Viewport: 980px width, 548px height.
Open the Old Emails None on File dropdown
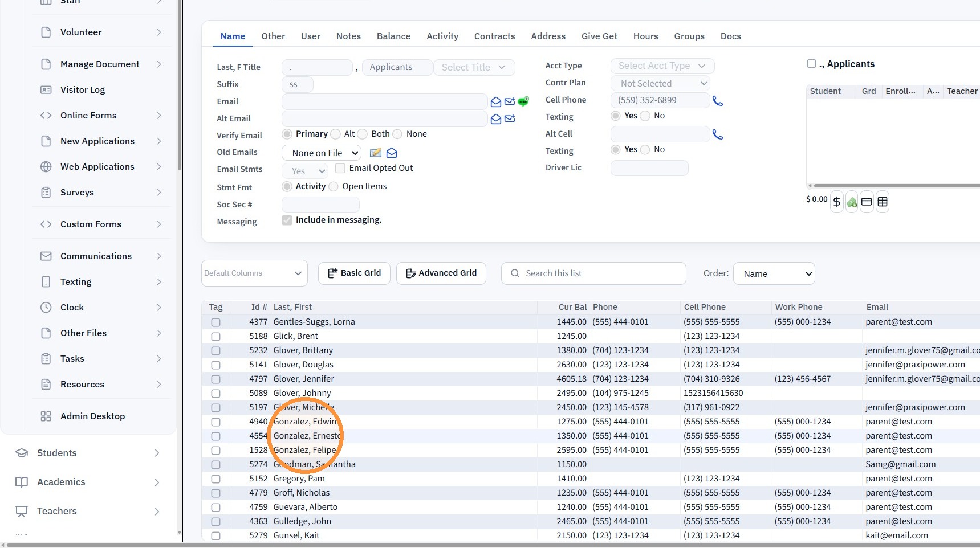pos(322,153)
